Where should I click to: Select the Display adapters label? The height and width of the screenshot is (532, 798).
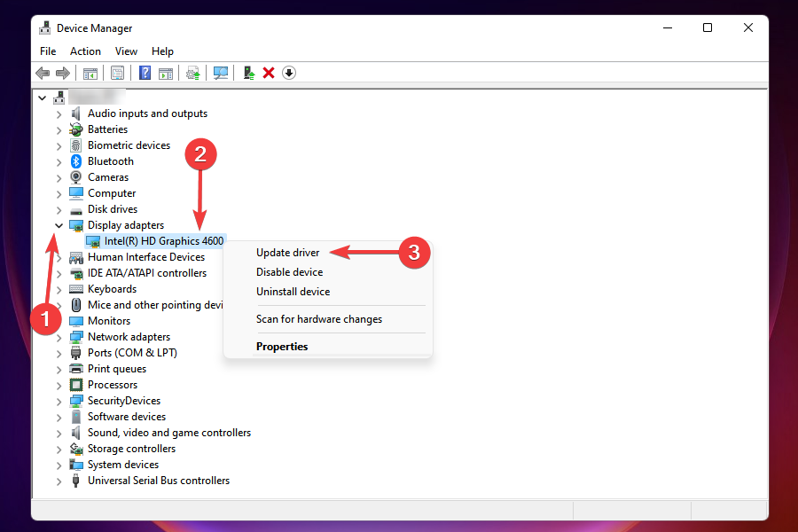tap(126, 225)
